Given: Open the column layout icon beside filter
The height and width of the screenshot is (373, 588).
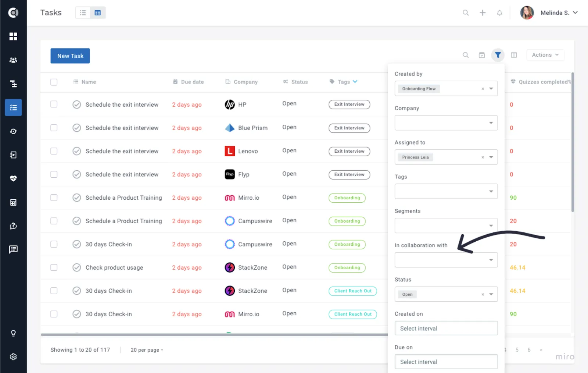Looking at the screenshot, I should tap(514, 55).
